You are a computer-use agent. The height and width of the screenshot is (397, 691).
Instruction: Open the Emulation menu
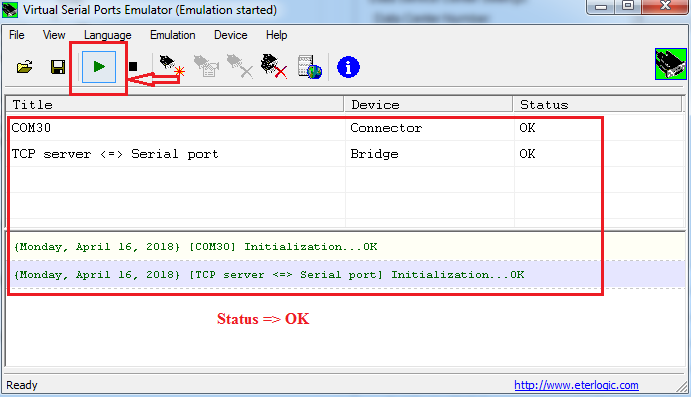pos(172,35)
